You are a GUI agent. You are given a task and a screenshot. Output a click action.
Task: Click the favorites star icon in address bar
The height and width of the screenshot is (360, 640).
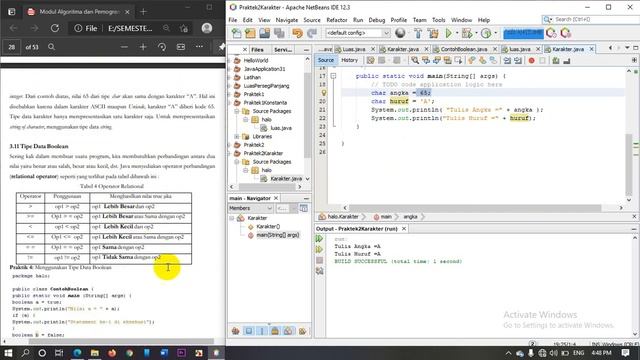pyautogui.click(x=184, y=28)
